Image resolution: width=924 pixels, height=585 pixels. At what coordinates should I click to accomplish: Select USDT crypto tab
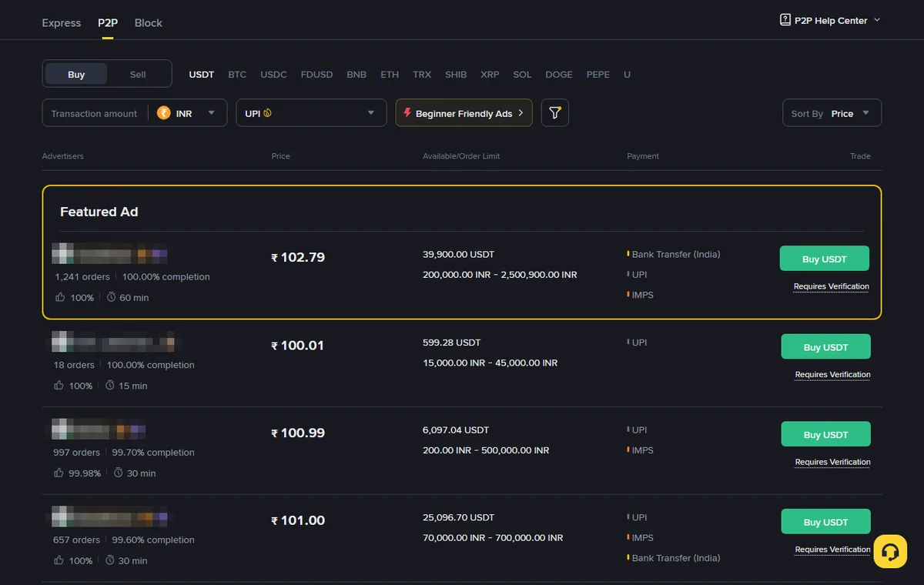tap(202, 75)
